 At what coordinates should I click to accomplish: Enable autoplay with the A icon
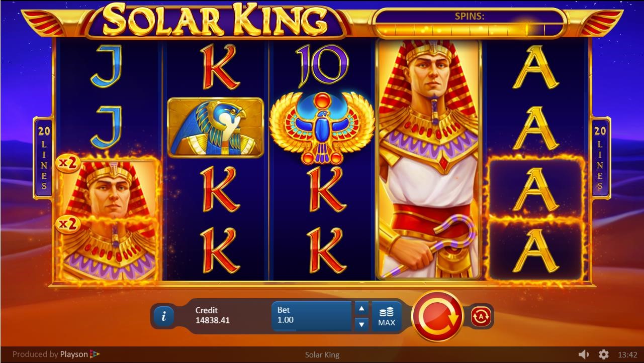[481, 316]
